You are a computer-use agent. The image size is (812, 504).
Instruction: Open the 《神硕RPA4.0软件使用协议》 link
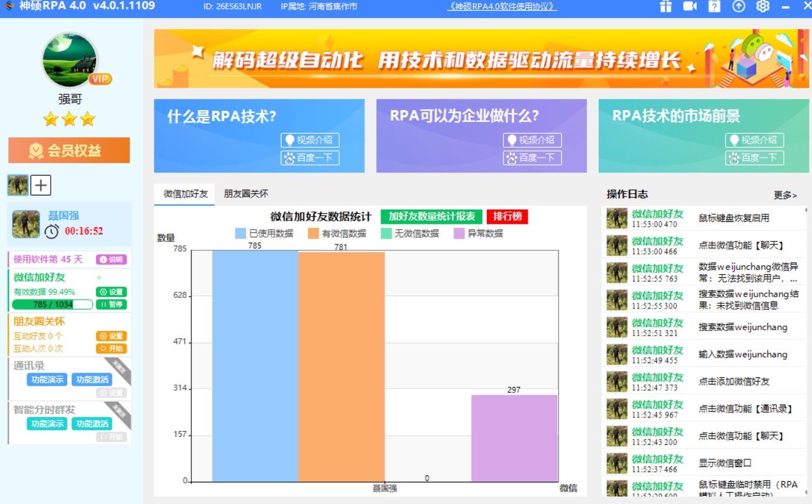[x=502, y=6]
